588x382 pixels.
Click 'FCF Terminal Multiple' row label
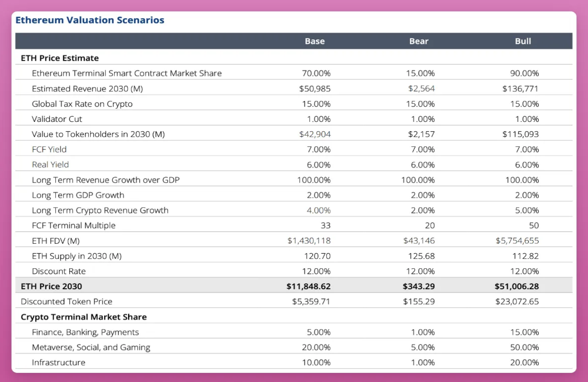point(73,225)
